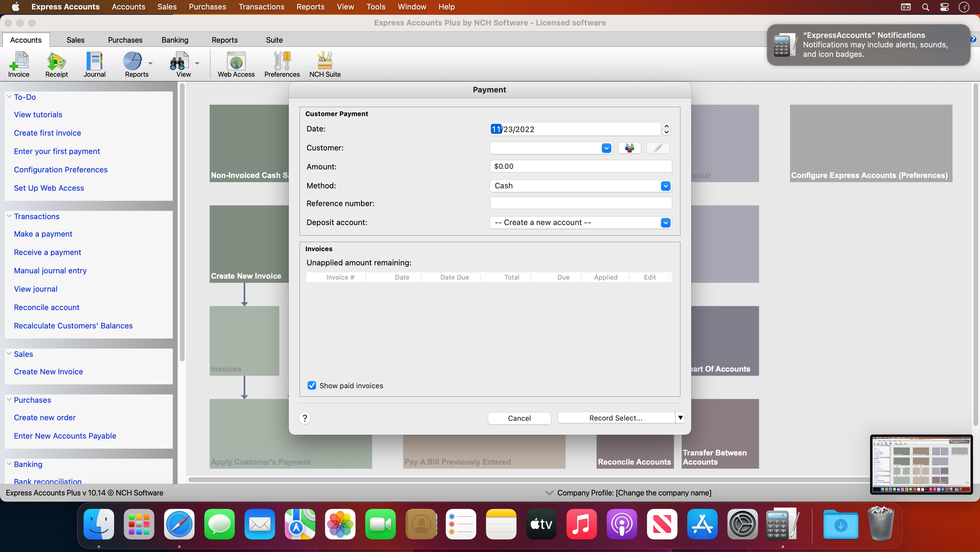980x552 pixels.
Task: Expand Company Profile chevron in status bar
Action: 549,492
